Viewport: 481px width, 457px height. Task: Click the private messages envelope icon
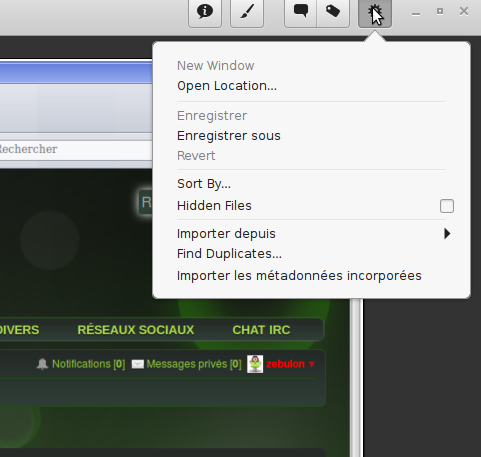(x=138, y=364)
